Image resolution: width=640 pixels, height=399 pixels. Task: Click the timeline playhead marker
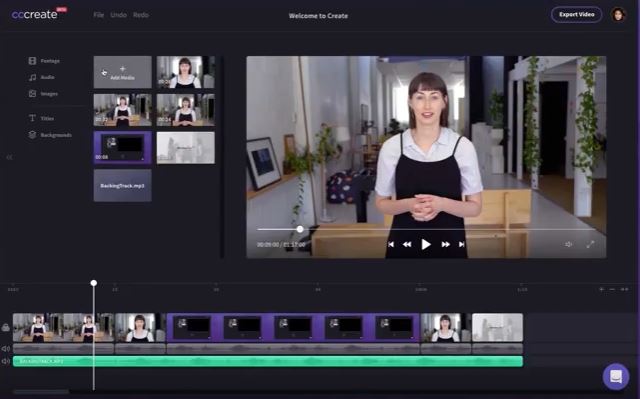coord(93,283)
